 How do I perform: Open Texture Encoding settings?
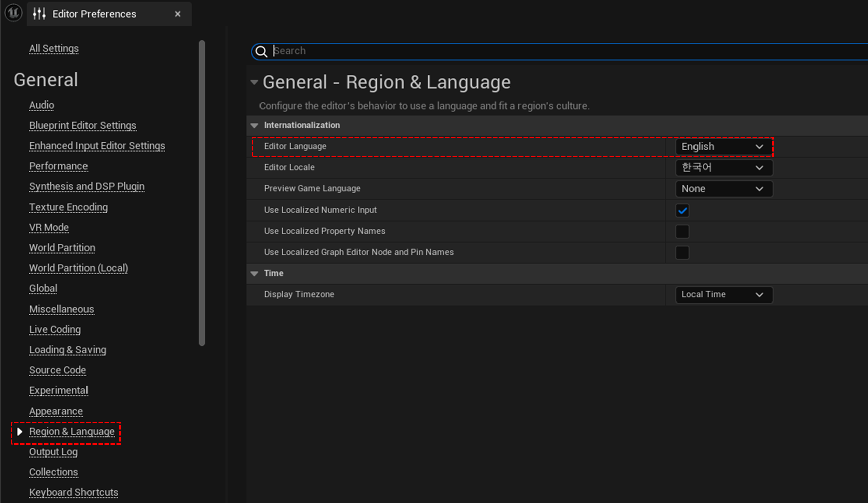(68, 207)
